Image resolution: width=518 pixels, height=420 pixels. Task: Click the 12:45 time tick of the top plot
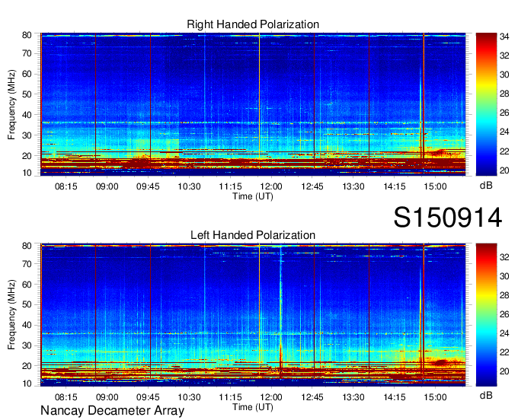pos(312,186)
